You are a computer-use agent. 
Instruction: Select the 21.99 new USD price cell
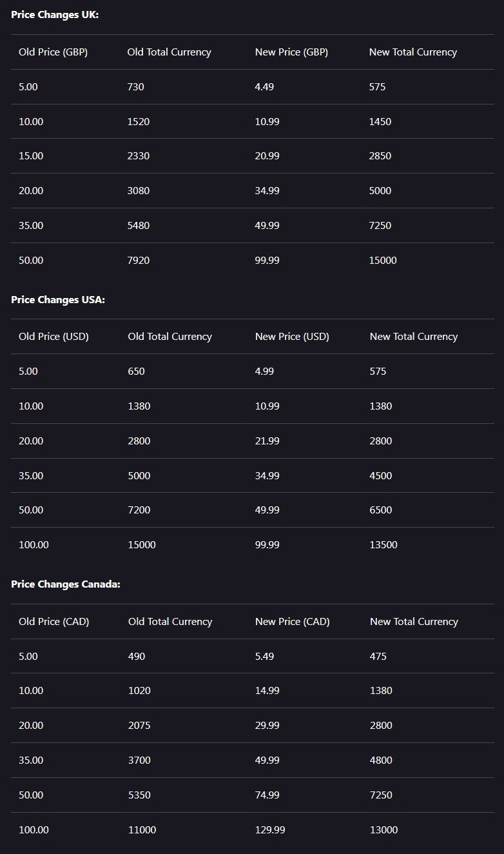[267, 441]
